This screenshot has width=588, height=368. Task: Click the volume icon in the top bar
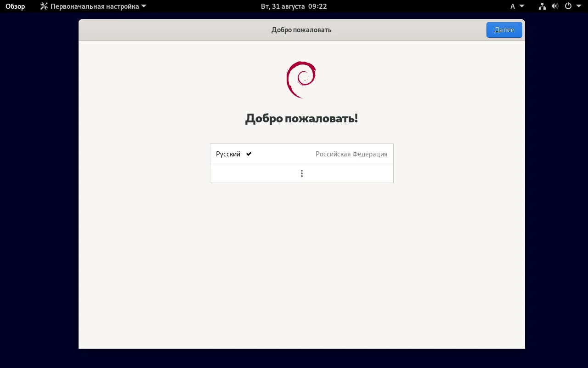(555, 6)
